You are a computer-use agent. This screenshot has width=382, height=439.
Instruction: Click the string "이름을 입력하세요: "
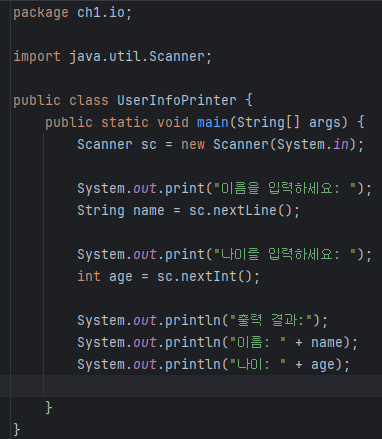pyautogui.click(x=285, y=188)
